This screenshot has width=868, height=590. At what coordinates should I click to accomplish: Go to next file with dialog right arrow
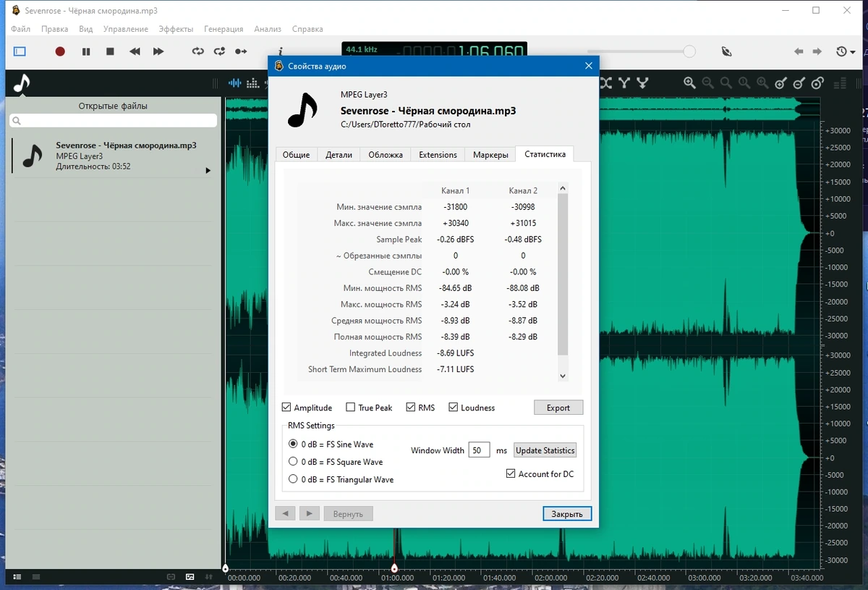click(x=310, y=513)
